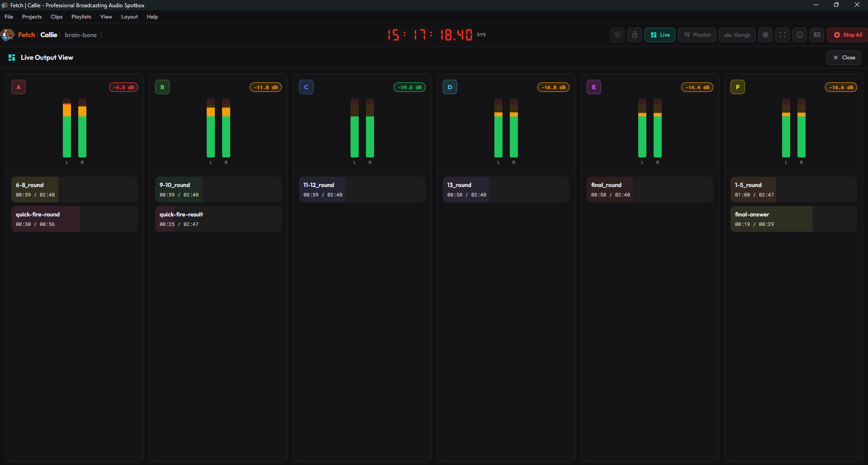Open the Gangs panel
The width and height of the screenshot is (868, 465).
point(737,35)
